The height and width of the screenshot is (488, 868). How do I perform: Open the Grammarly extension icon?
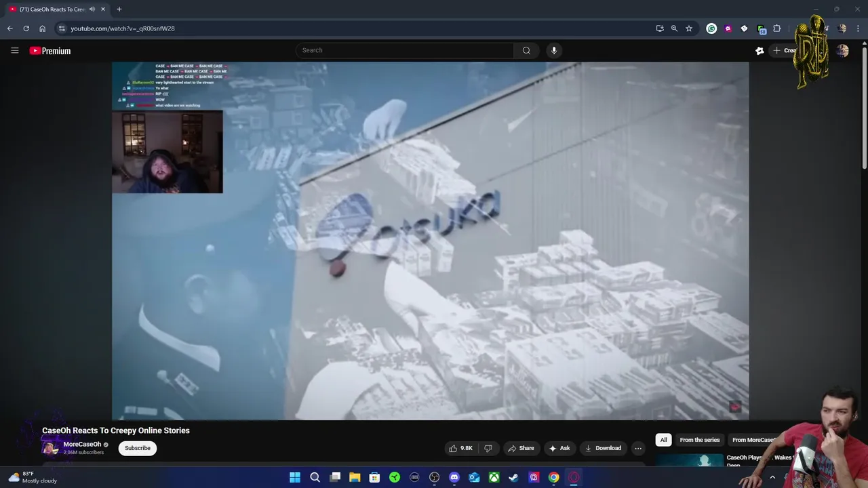711,28
